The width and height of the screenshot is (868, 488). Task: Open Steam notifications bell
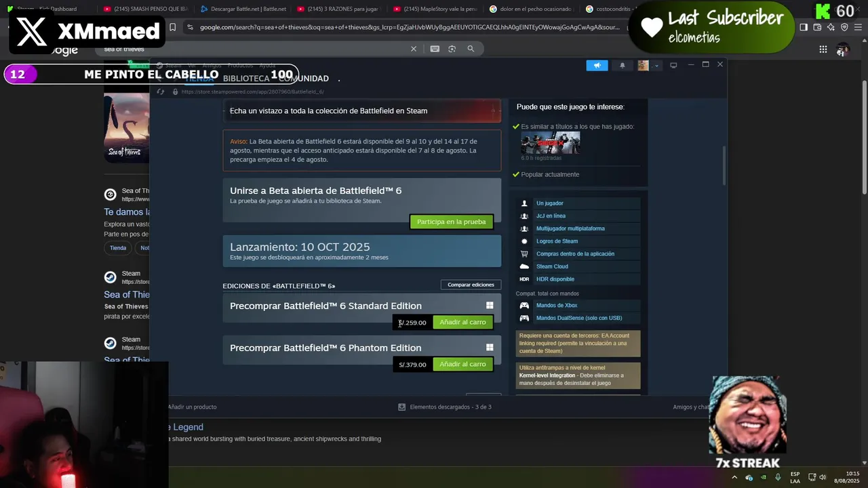click(x=623, y=65)
